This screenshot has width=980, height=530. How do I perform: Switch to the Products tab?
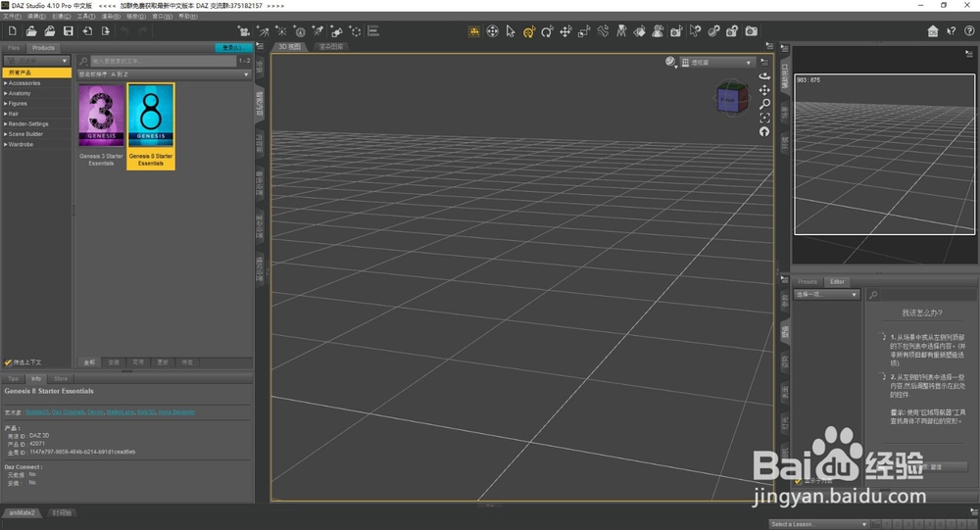[43, 47]
